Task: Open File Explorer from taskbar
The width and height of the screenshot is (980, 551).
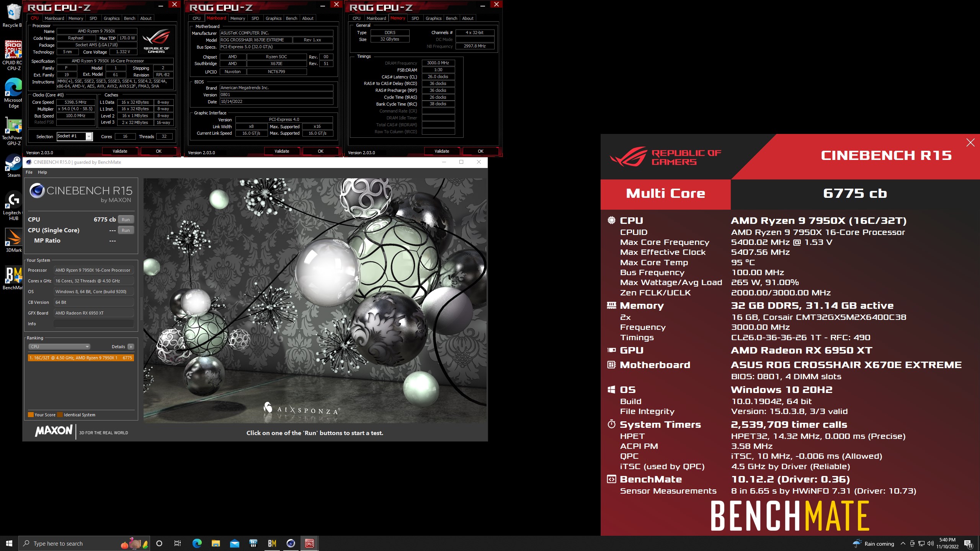Action: point(216,543)
